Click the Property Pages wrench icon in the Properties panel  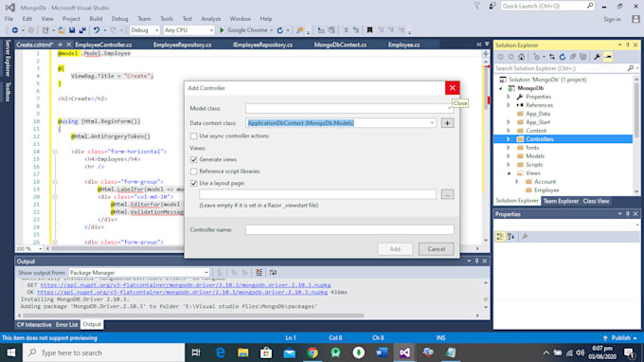click(525, 236)
